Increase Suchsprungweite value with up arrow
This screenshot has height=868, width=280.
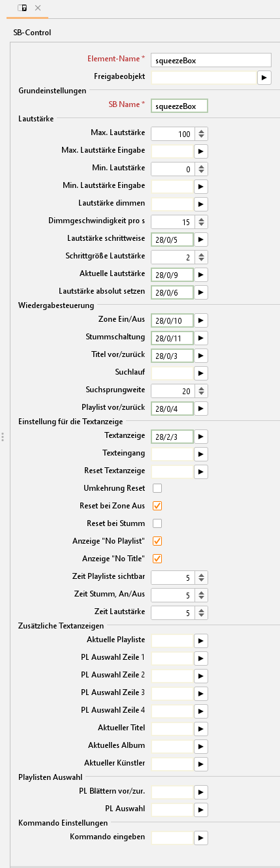[202, 388]
